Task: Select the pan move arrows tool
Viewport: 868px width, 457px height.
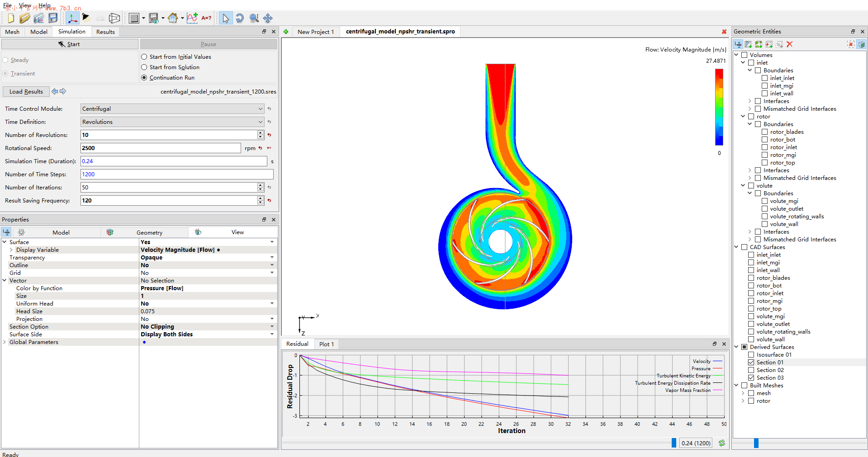Action: (268, 18)
